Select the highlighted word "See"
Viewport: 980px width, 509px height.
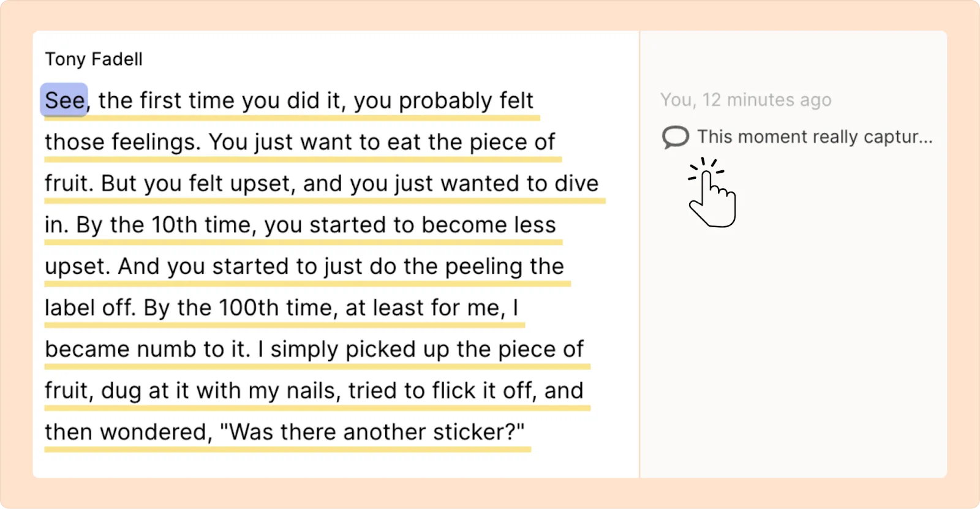coord(64,100)
